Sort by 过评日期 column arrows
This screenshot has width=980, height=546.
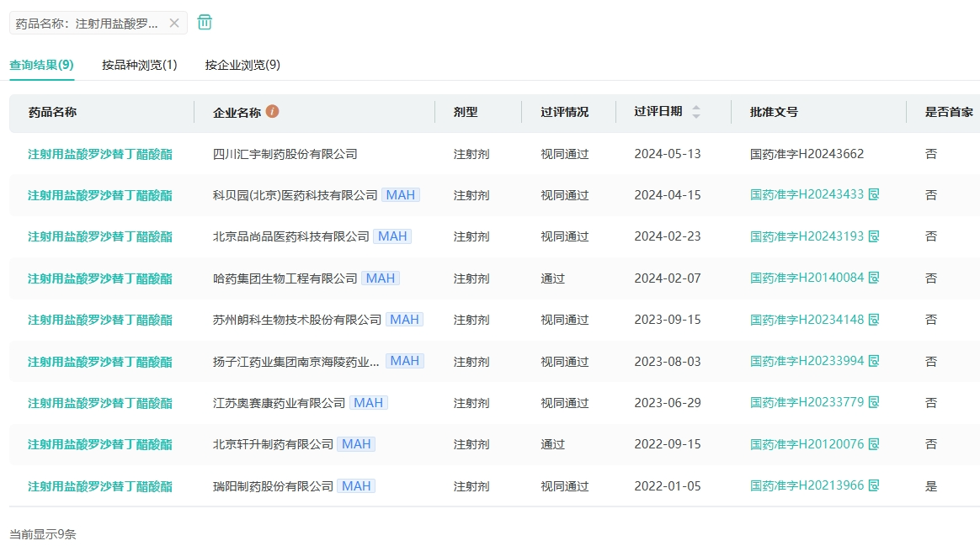696,112
